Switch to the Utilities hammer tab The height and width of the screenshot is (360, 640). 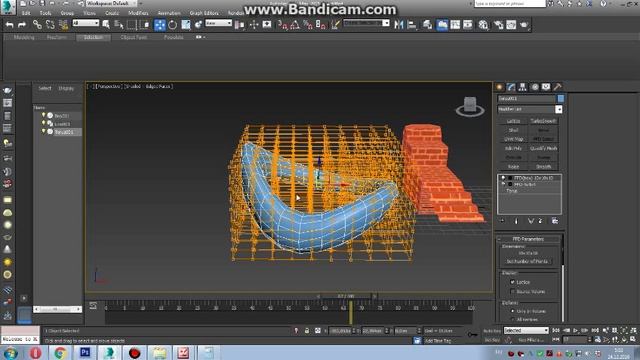pyautogui.click(x=558, y=87)
